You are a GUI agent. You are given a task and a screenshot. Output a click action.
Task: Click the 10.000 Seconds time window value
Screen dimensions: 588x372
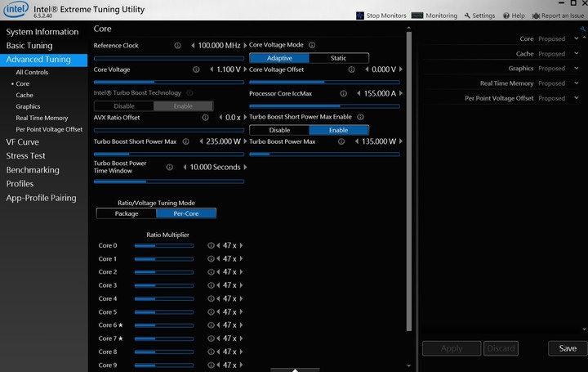click(x=216, y=167)
